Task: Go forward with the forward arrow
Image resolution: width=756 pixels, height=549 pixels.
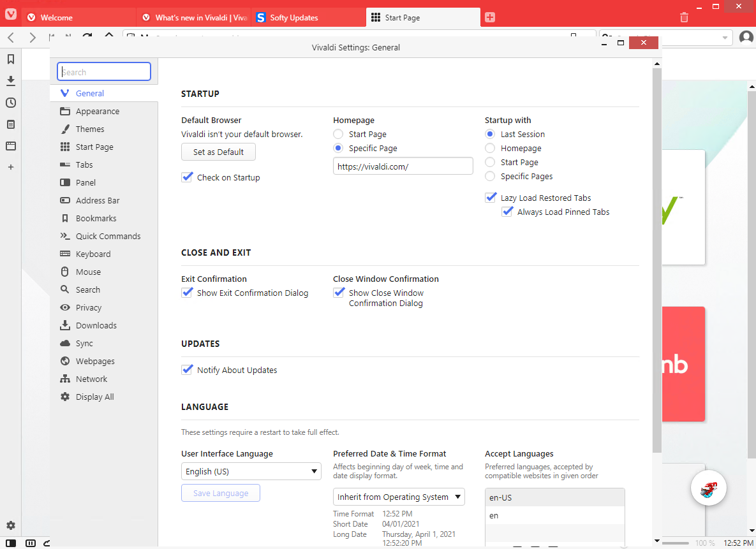Action: (x=33, y=37)
